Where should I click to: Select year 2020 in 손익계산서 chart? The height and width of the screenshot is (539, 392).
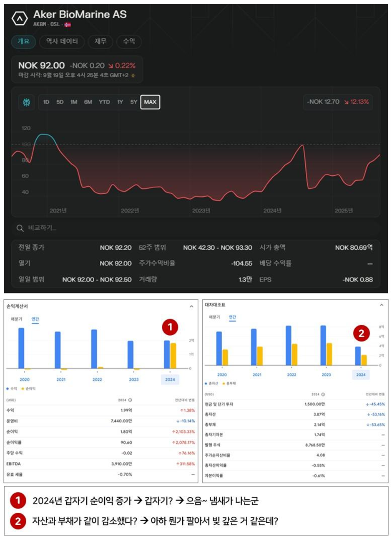coord(25,380)
